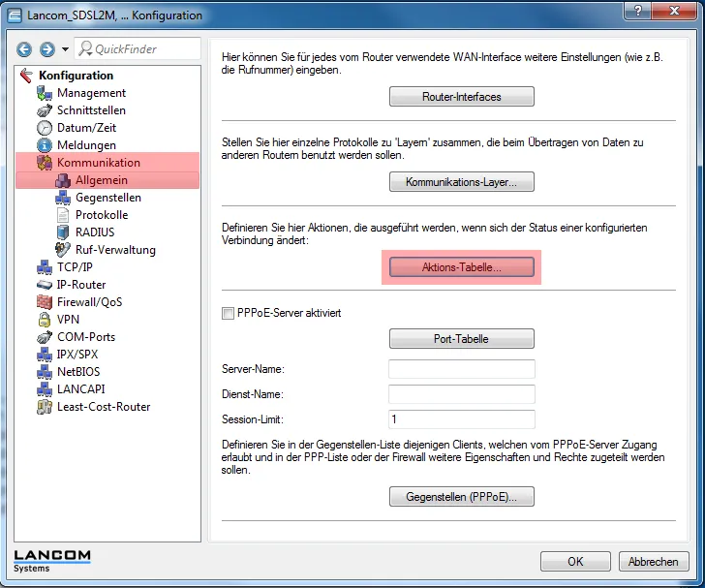Click the IP-Router device icon

[45, 285]
